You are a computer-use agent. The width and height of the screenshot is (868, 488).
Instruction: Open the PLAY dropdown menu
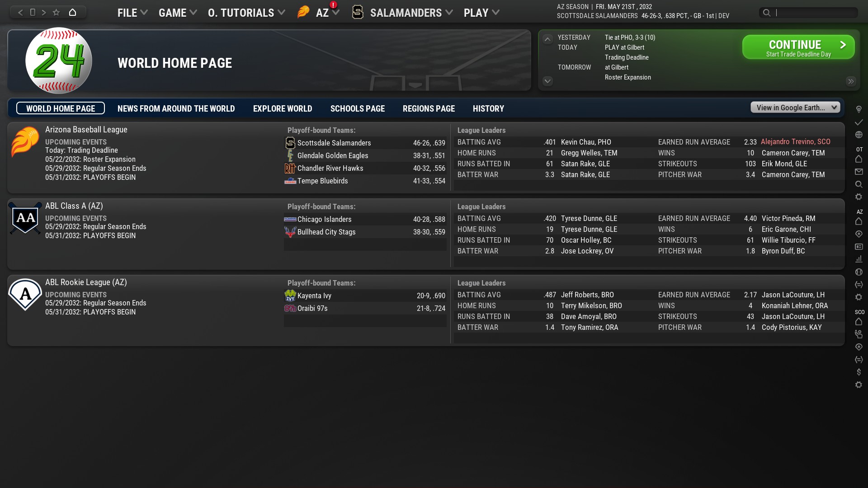click(481, 13)
